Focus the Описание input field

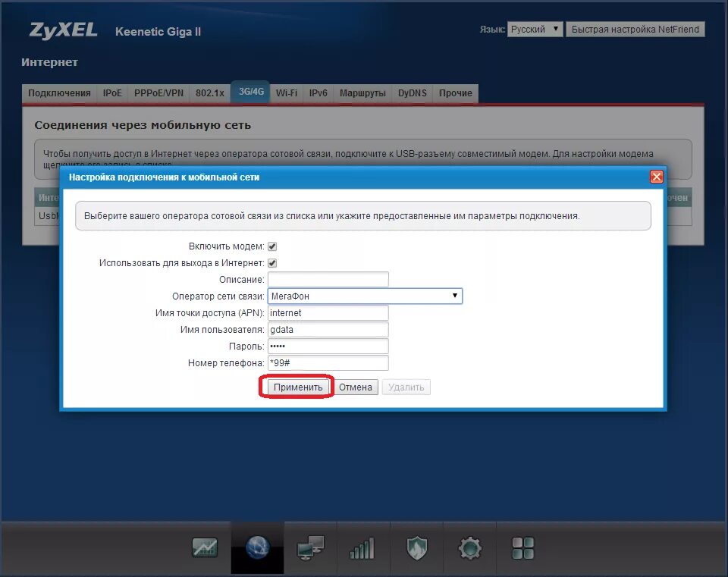(x=328, y=280)
